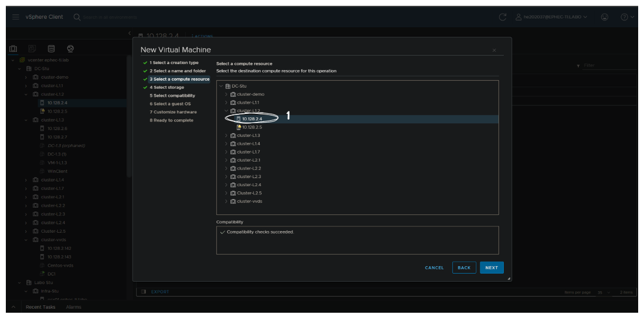The width and height of the screenshot is (644, 318).
Task: Refresh the vSphere Client view
Action: click(x=502, y=17)
